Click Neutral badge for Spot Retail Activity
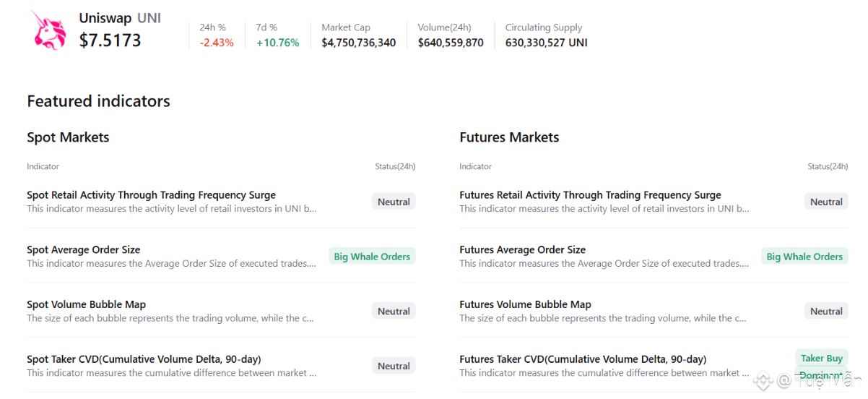 tap(394, 202)
